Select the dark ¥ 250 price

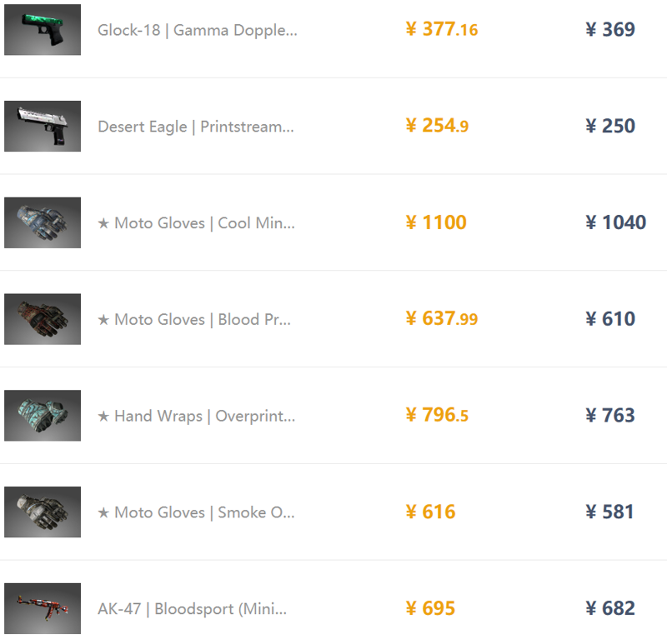pos(610,126)
